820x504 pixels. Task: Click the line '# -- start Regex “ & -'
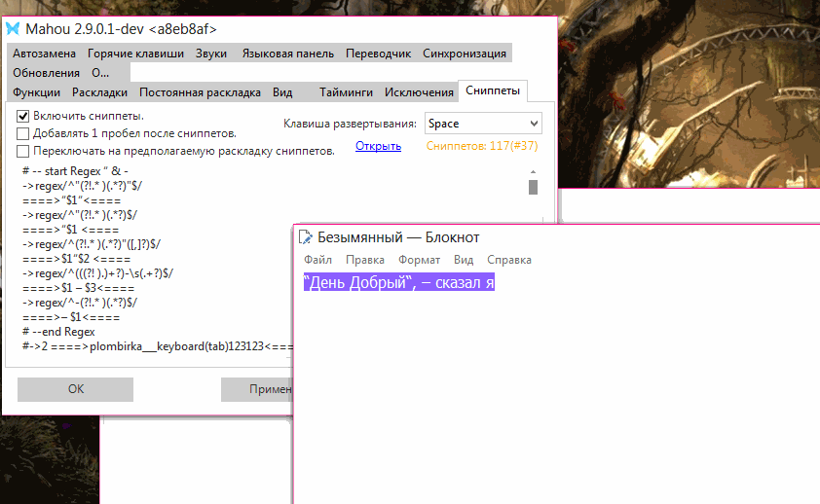[75, 171]
